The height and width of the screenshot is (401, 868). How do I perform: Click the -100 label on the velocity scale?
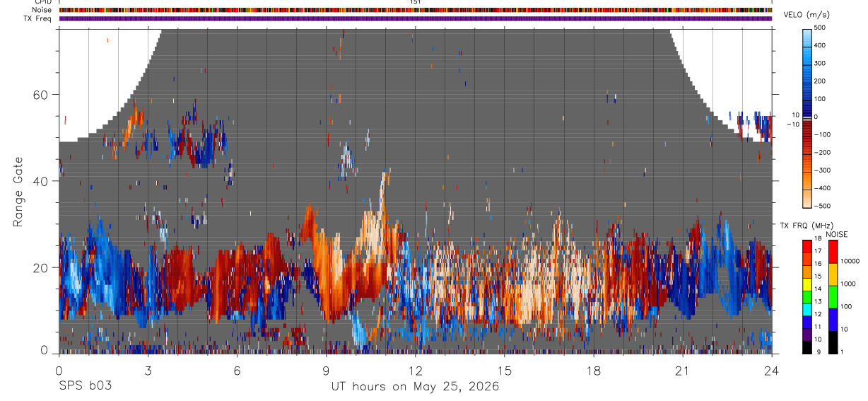tap(823, 134)
